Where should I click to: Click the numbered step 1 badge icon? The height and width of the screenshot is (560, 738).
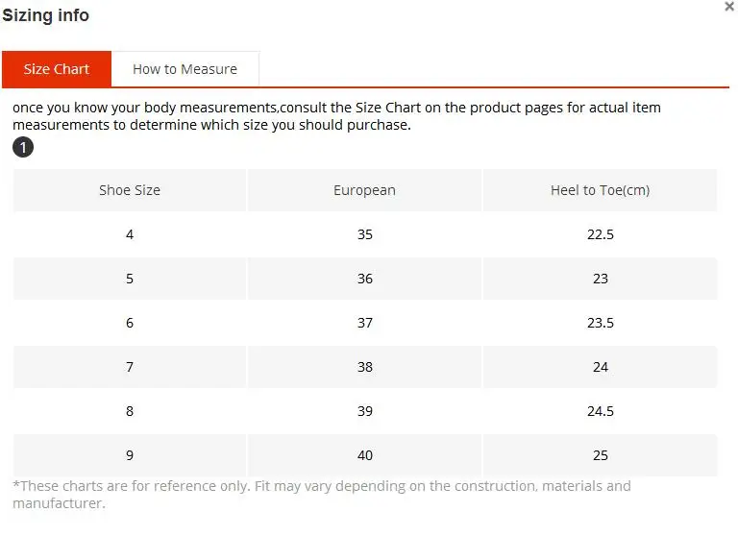click(x=23, y=147)
